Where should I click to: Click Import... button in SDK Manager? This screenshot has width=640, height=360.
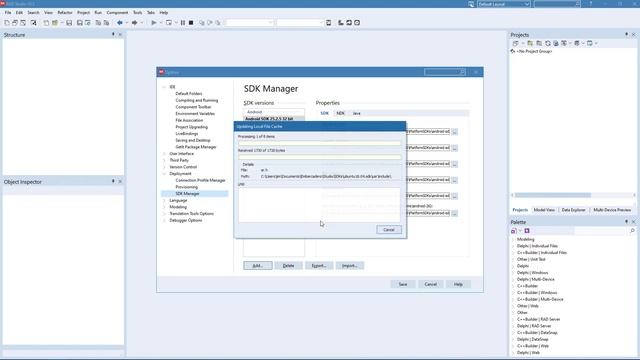coord(349,266)
